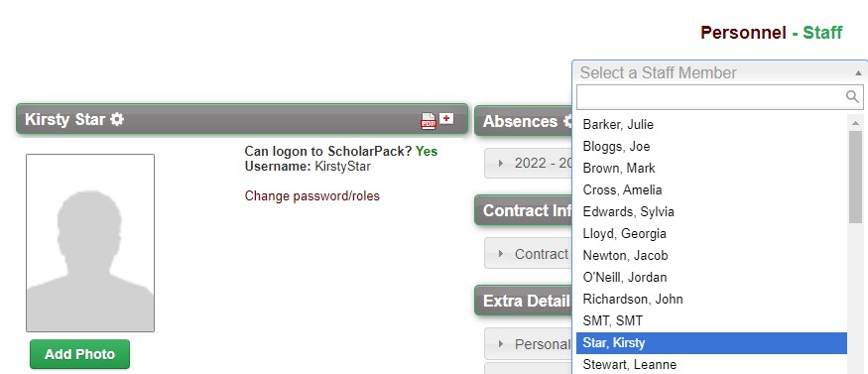Click the Absences settings gear icon
The height and width of the screenshot is (374, 868).
click(566, 121)
